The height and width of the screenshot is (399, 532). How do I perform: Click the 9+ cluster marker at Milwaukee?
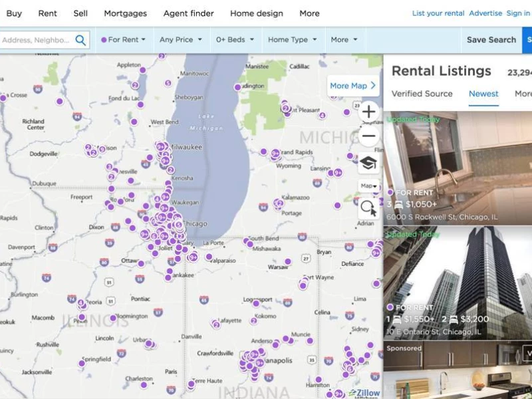160,147
